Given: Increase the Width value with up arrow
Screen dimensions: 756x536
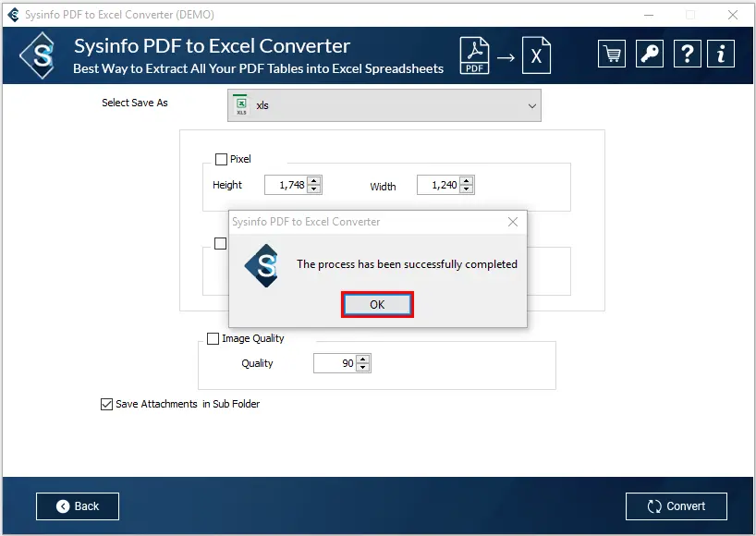Looking at the screenshot, I should point(466,181).
